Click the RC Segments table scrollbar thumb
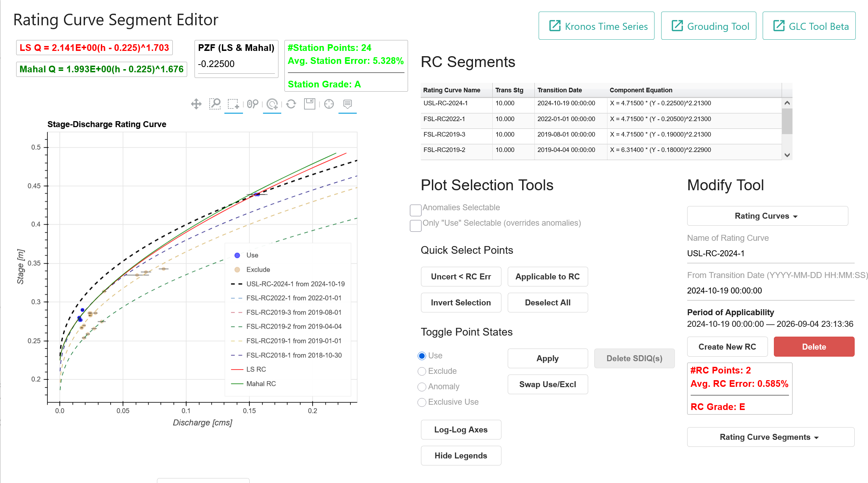The height and width of the screenshot is (483, 868). 787,121
